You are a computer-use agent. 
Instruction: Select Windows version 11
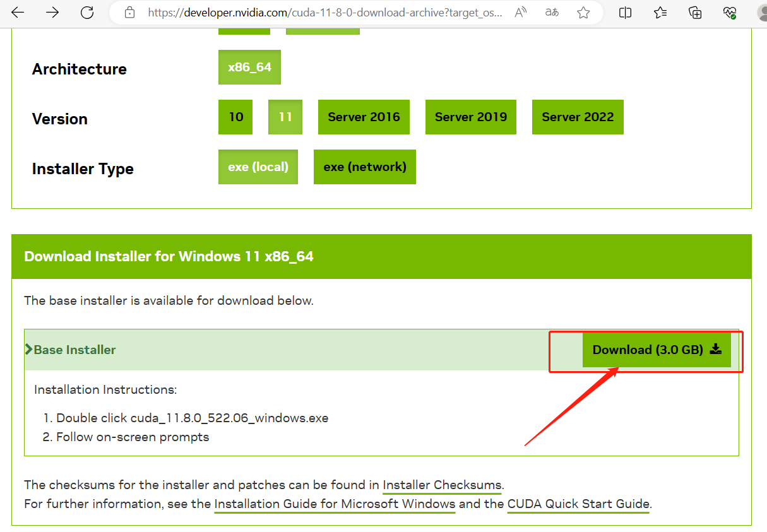285,117
